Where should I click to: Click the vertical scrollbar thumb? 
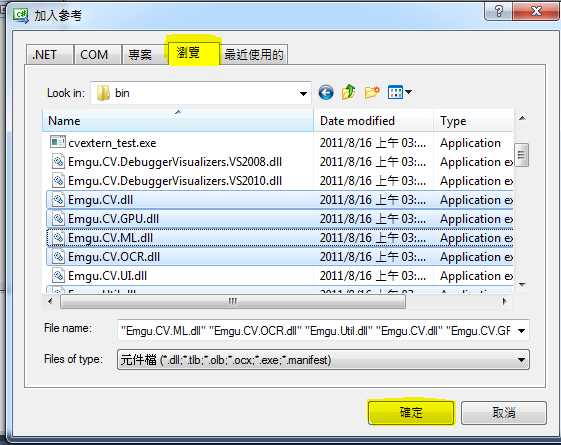(522, 155)
